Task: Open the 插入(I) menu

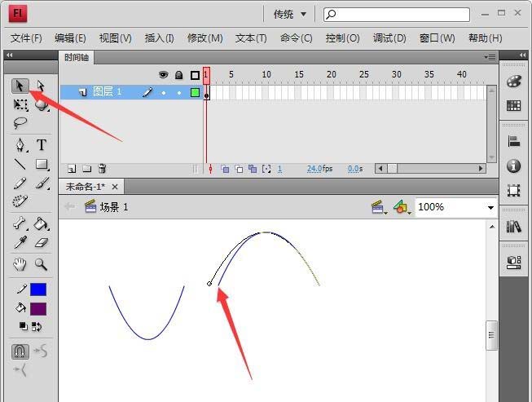Action: pyautogui.click(x=160, y=38)
